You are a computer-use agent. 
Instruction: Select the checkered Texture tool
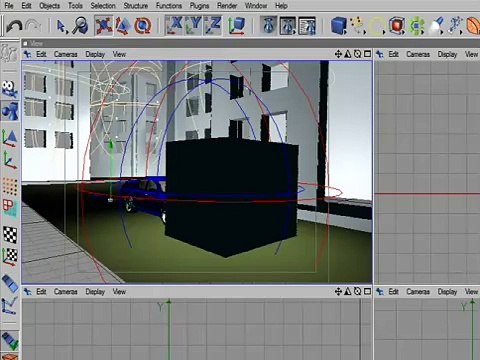tap(10, 234)
